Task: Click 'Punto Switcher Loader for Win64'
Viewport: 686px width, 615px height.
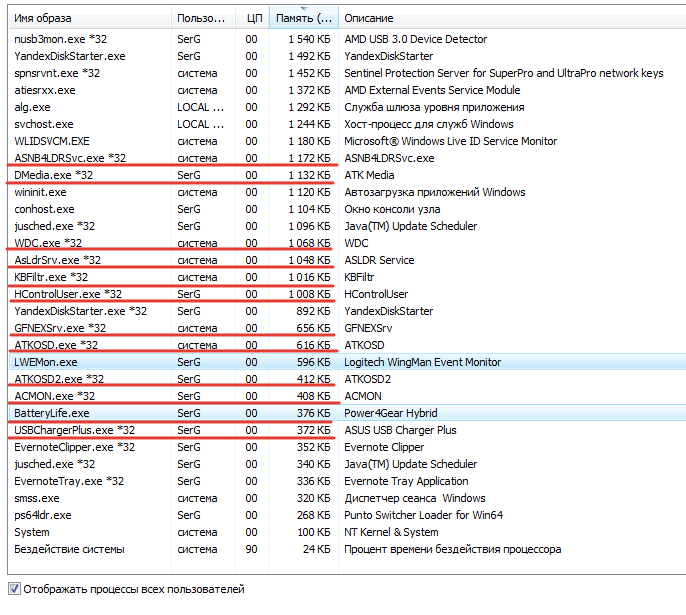Action: [x=424, y=515]
